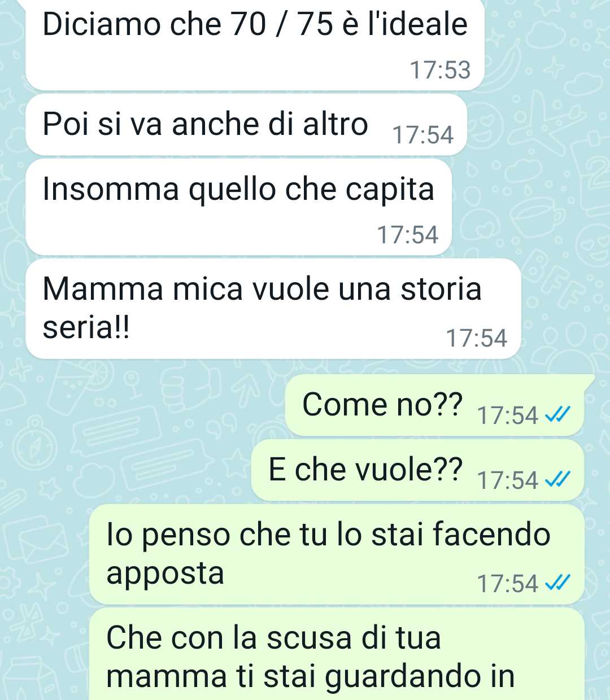Tap the 17:54 time on 'Poi si va' message
The image size is (610, 700).
pos(423,135)
